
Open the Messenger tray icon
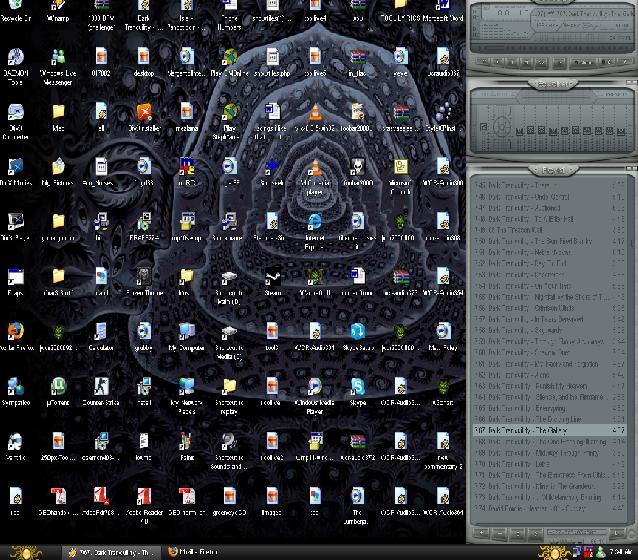(x=600, y=552)
